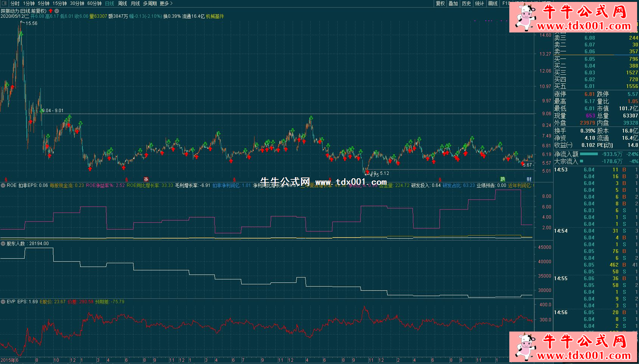Click E股价: 23.67 label in EVP panel
This screenshot has width=639, height=364.
click(x=53, y=302)
